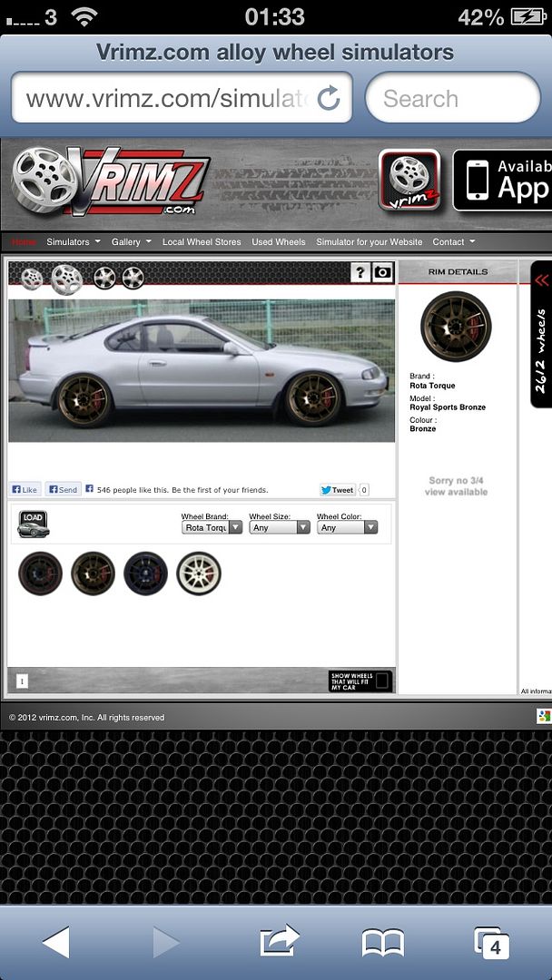Tap the Wi-Fi status icon

pyautogui.click(x=84, y=16)
